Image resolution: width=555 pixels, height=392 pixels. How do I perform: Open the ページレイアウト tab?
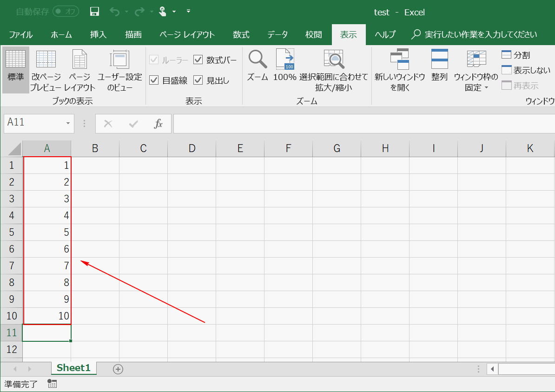pos(187,34)
